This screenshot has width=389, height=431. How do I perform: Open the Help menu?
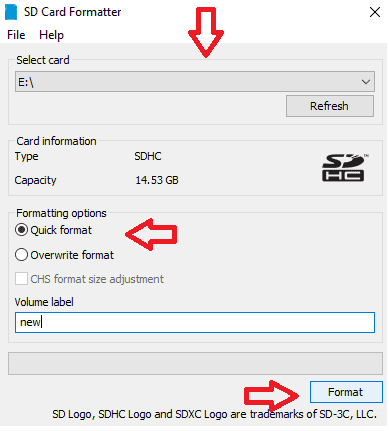pyautogui.click(x=51, y=35)
